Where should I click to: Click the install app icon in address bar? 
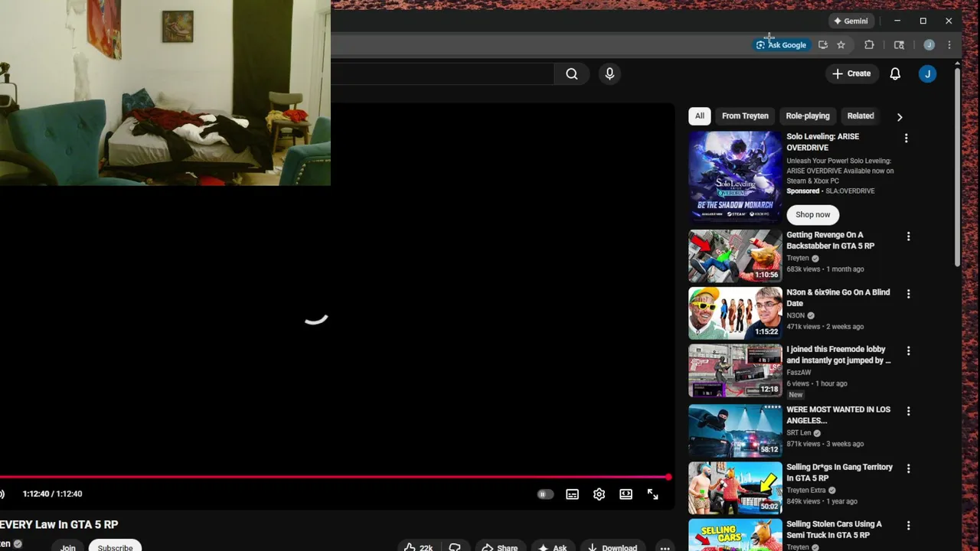pyautogui.click(x=823, y=45)
